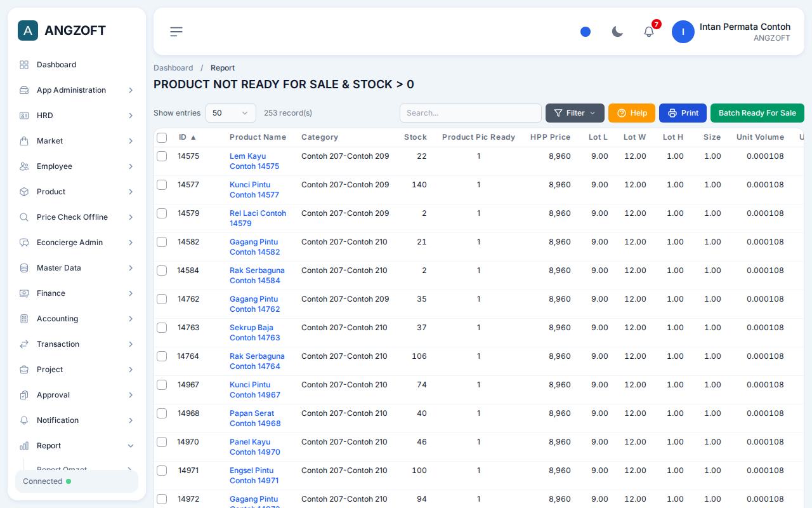The image size is (812, 508).
Task: Open the Lem Kayu Contoh 14575 product link
Action: click(254, 161)
